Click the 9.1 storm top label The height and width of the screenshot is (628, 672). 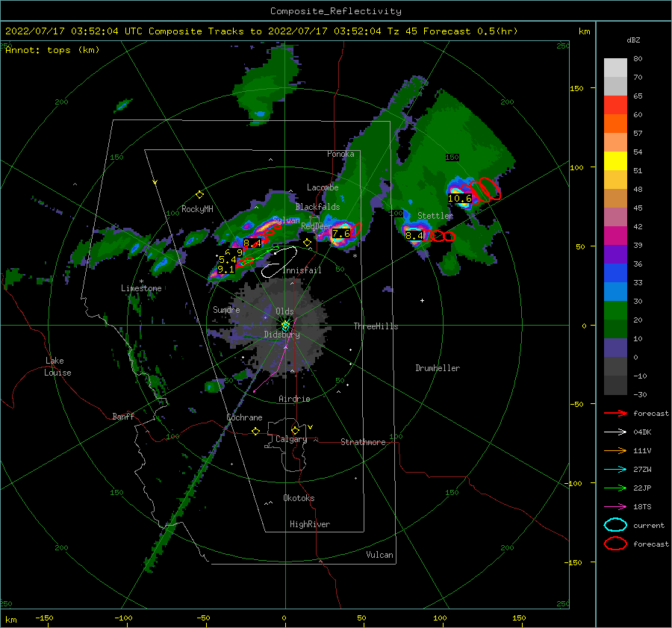click(225, 270)
